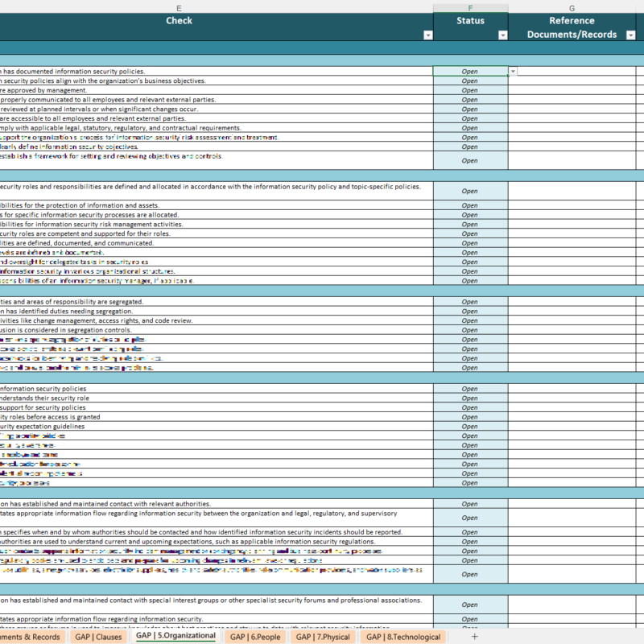Open the Status header filter dropdown arrow
Screen dimensions: 644x644
(x=502, y=35)
